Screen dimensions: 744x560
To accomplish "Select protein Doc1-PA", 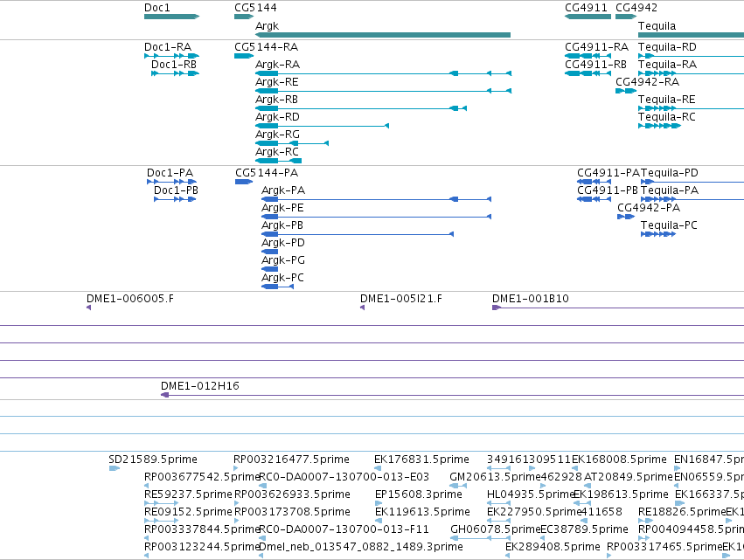I will coord(170,173).
